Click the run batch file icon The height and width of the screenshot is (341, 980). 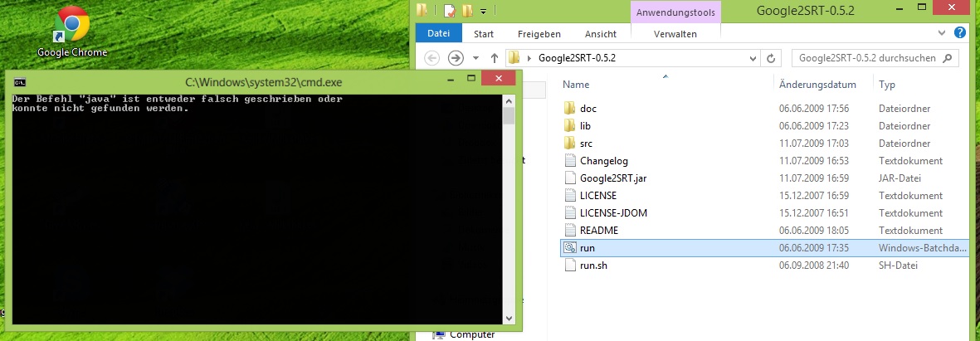pos(569,248)
